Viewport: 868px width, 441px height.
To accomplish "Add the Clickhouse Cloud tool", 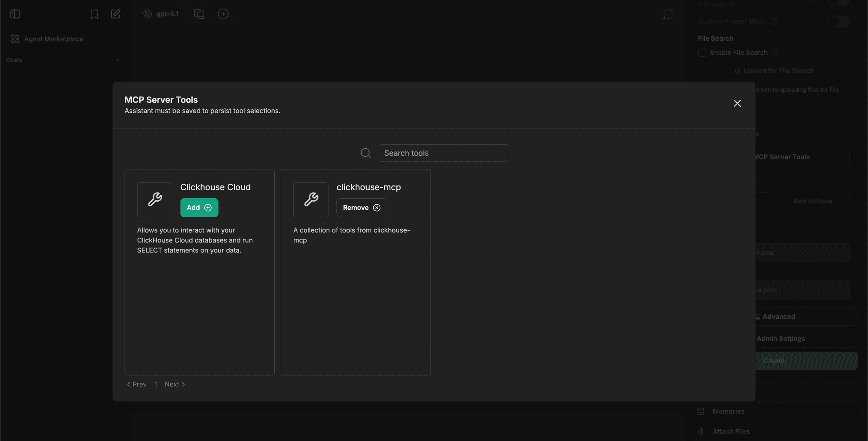I will pos(199,208).
